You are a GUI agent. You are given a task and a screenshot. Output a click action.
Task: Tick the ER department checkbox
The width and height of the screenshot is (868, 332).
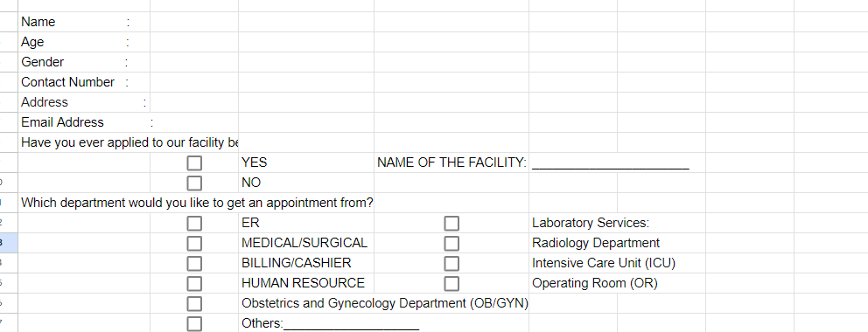pos(194,223)
